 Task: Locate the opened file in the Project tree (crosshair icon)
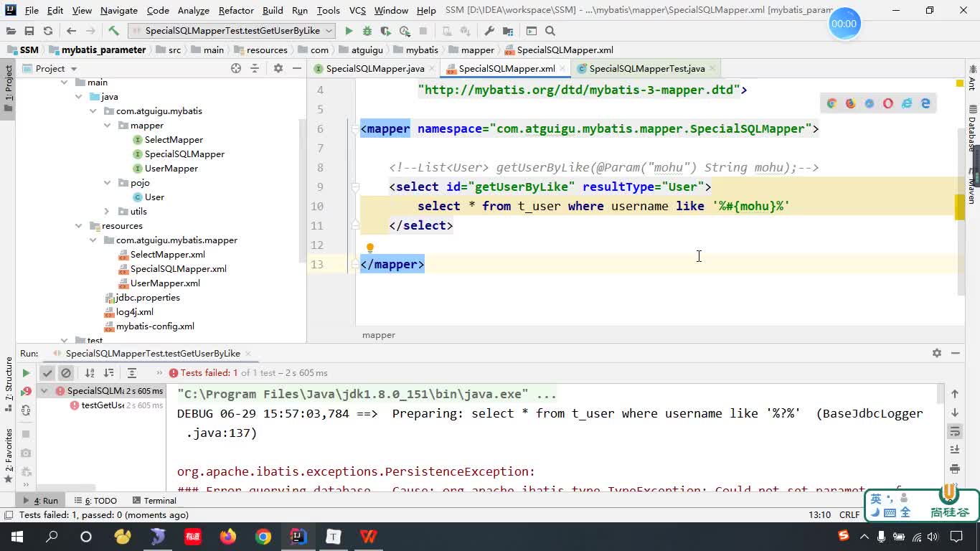pyautogui.click(x=236, y=68)
